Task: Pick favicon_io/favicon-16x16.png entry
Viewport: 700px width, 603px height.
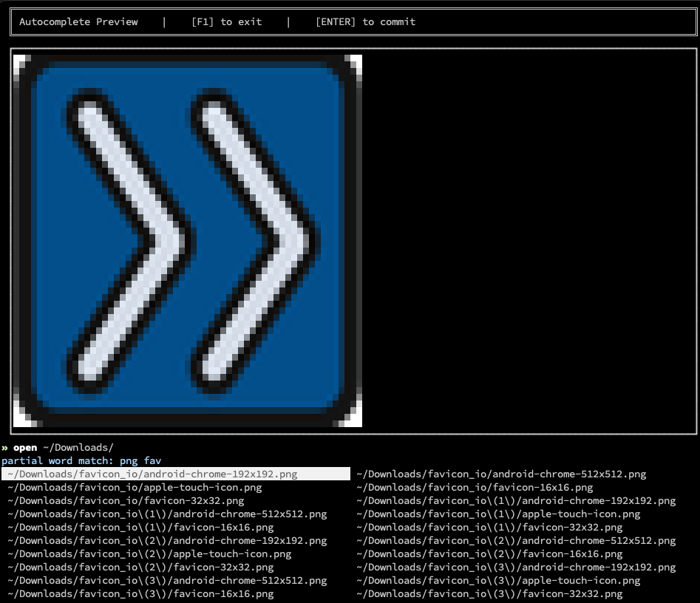Action: coord(475,487)
